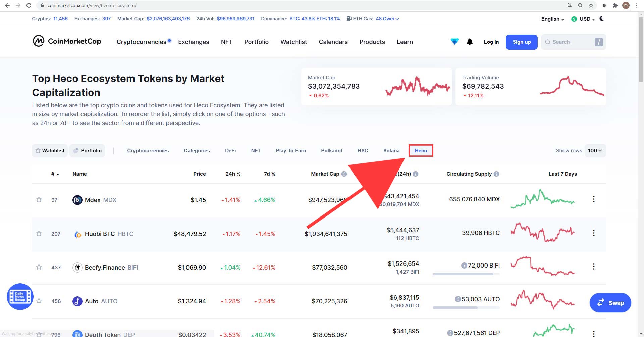Viewport: 644px width, 337px height.
Task: Reload the page with the refresh icon
Action: (29, 5)
